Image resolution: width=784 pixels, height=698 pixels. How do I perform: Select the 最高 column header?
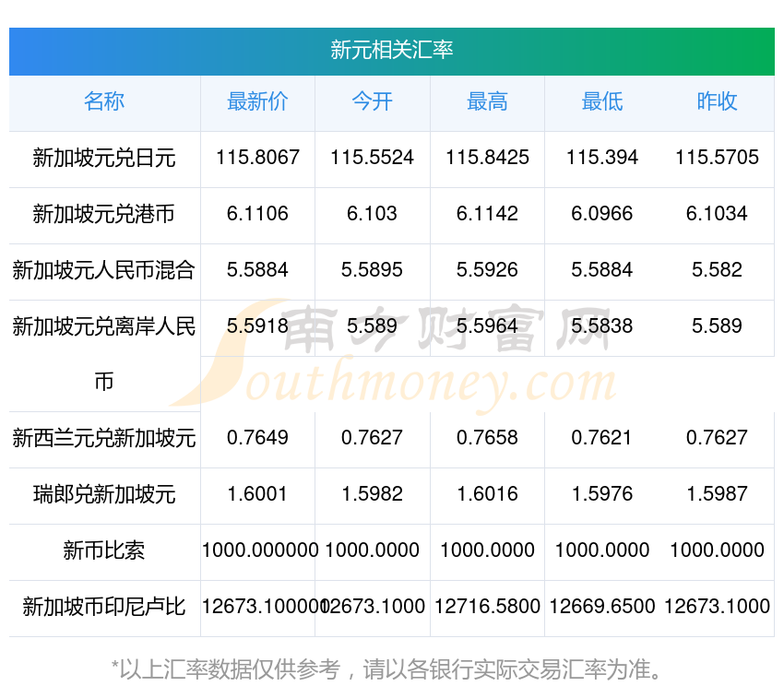pyautogui.click(x=487, y=101)
